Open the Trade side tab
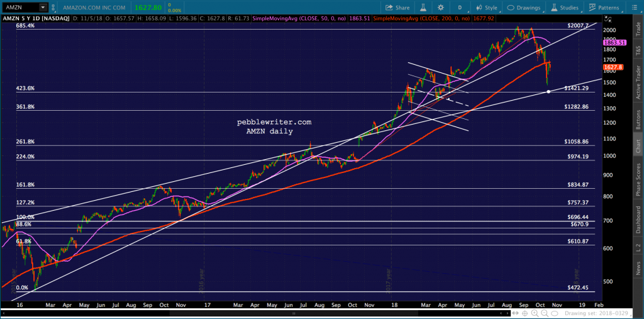644x319 pixels. 638,30
